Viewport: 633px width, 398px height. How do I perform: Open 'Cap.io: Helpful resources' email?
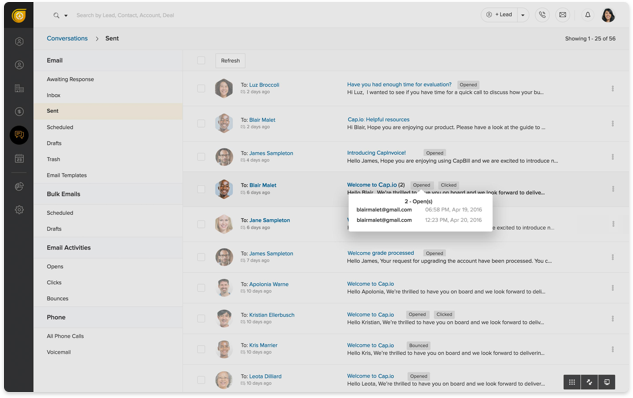(379, 119)
